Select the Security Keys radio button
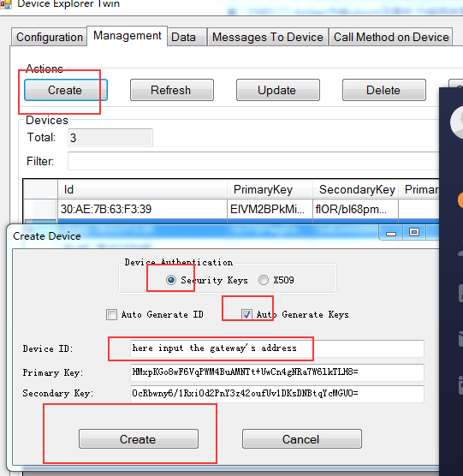The width and height of the screenshot is (463, 476). click(171, 280)
